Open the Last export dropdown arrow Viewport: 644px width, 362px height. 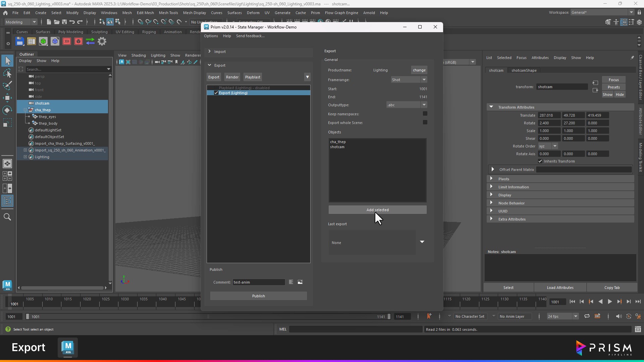click(x=422, y=242)
